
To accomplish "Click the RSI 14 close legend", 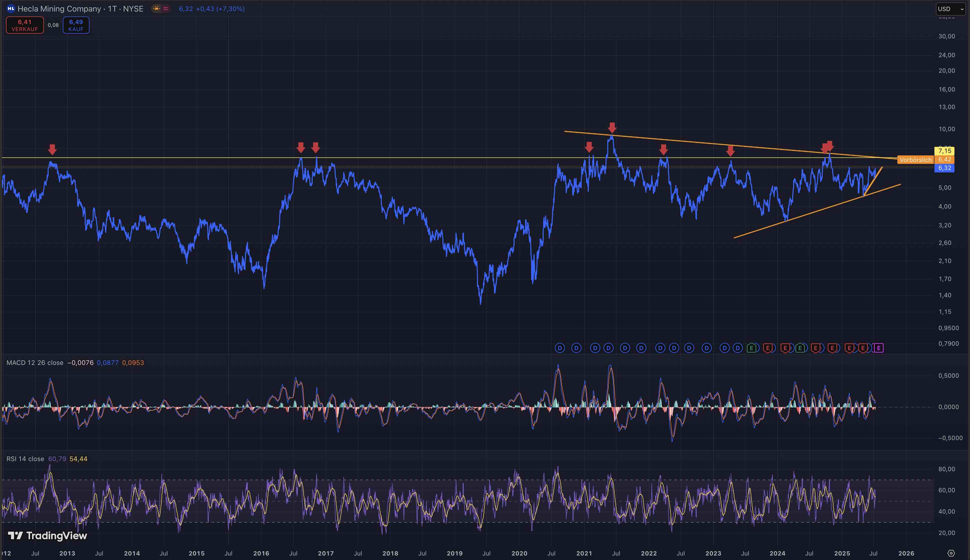I will [x=25, y=459].
